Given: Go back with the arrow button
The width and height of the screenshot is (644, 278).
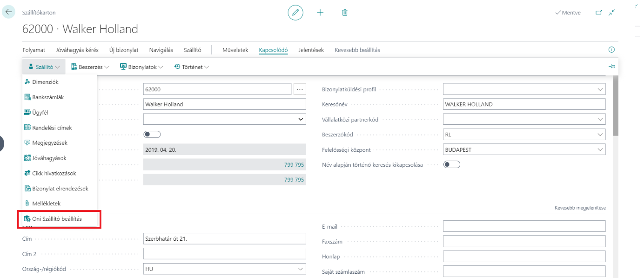Looking at the screenshot, I should click(x=9, y=12).
